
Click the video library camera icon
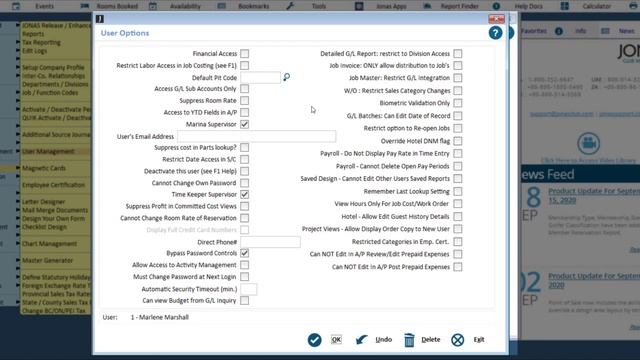pos(588,144)
